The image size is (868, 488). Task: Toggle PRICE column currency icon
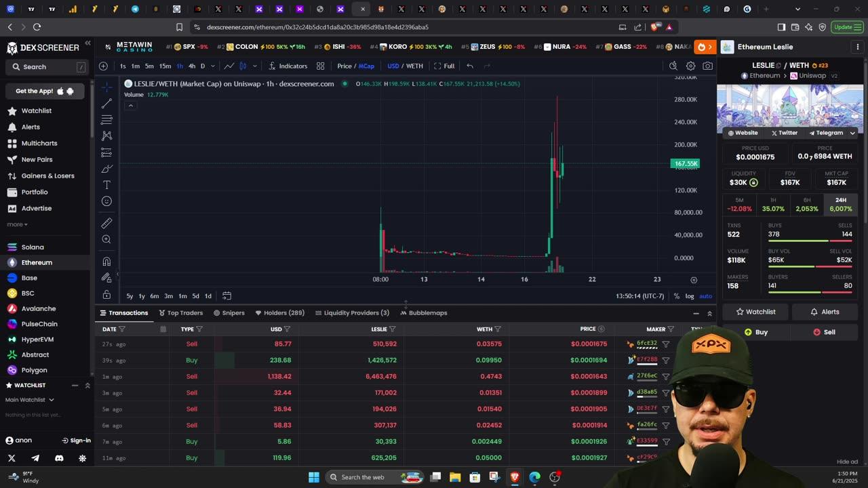pos(601,329)
